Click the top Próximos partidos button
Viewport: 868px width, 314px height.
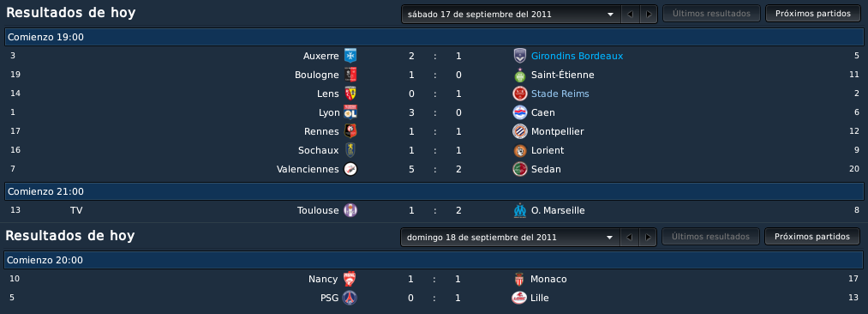pos(812,14)
